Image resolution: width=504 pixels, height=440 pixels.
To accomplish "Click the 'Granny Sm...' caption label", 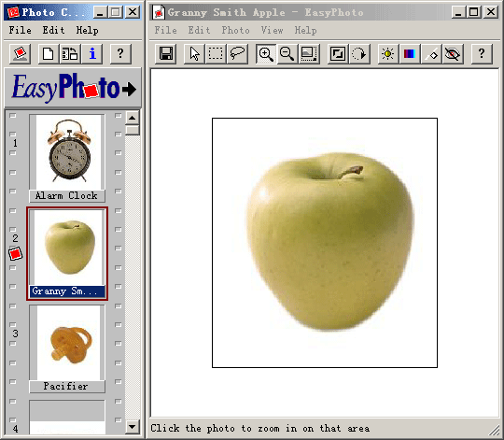I will click(67, 291).
